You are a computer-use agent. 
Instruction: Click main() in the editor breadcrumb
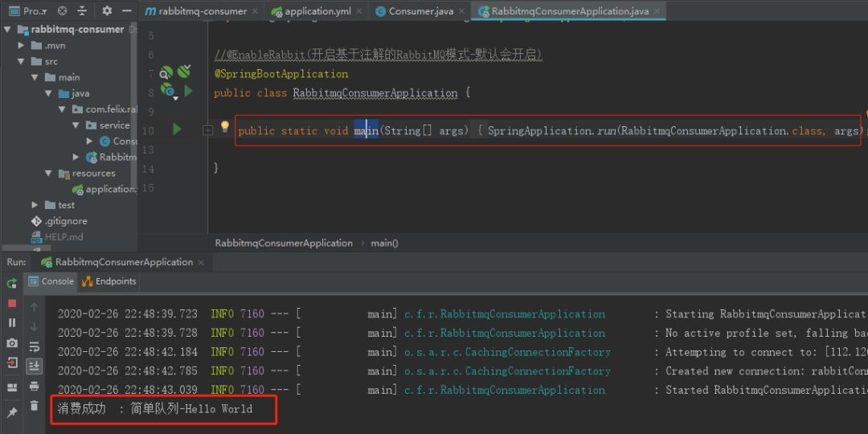384,243
